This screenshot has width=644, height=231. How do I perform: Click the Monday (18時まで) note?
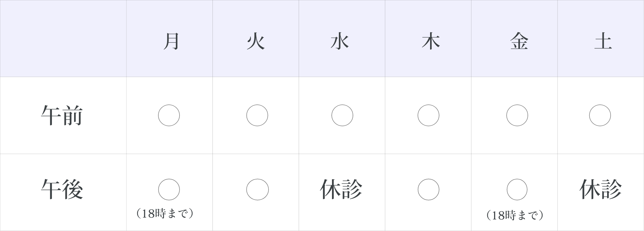point(165,214)
